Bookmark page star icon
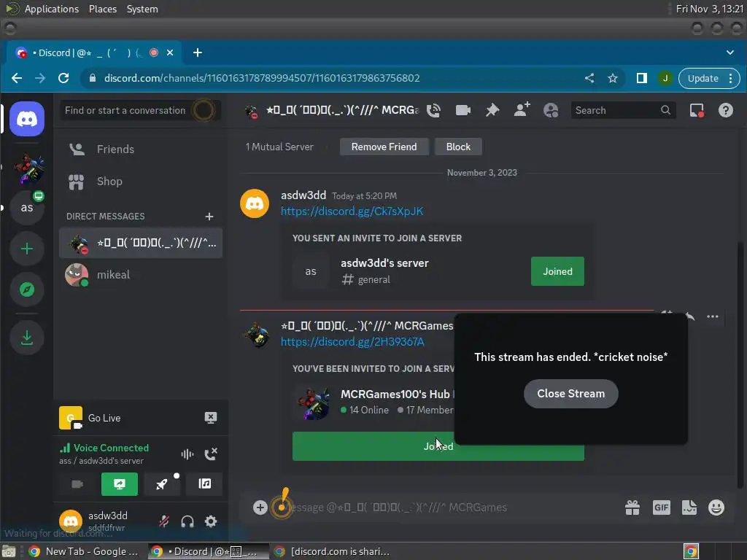The image size is (747, 560). [x=613, y=78]
